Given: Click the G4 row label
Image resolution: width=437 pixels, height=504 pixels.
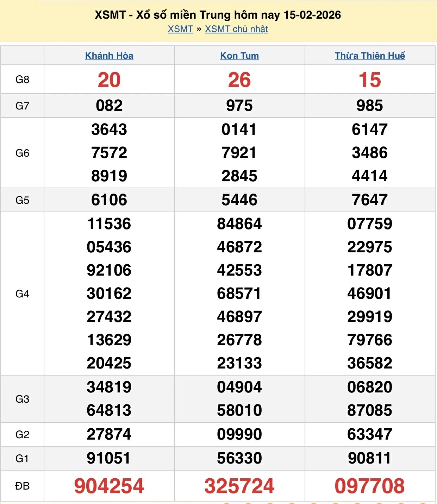Looking at the screenshot, I should coord(22,294).
